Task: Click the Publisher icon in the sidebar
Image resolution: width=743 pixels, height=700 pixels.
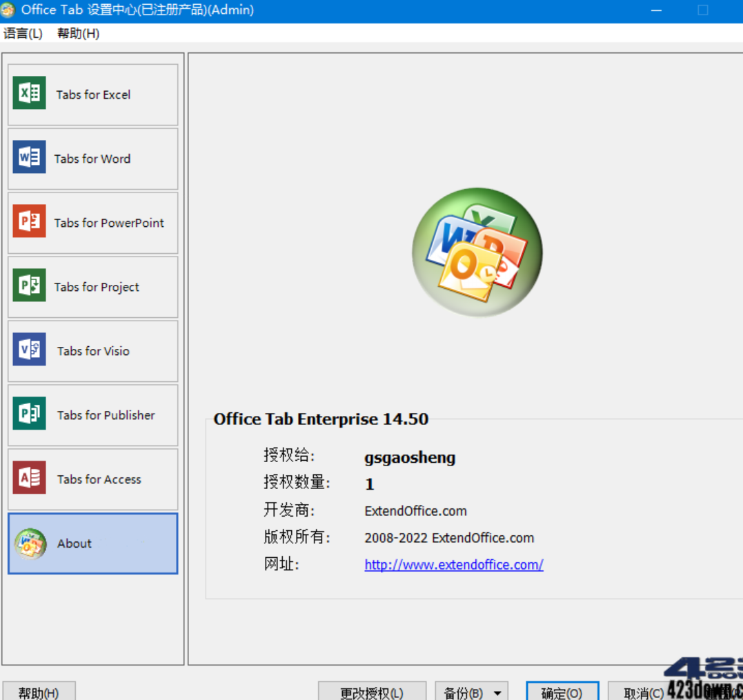Action: (30, 413)
